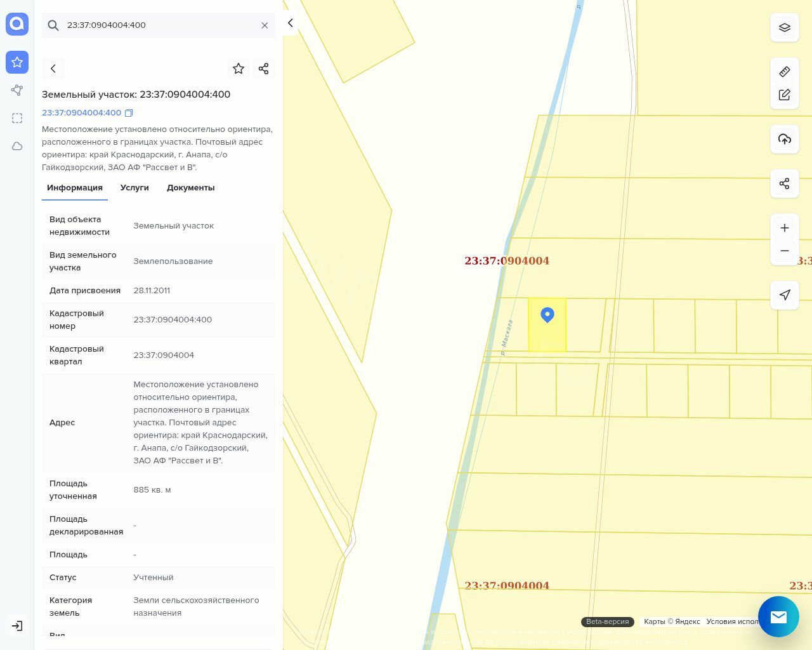Locate my position with arrow icon

tap(784, 295)
